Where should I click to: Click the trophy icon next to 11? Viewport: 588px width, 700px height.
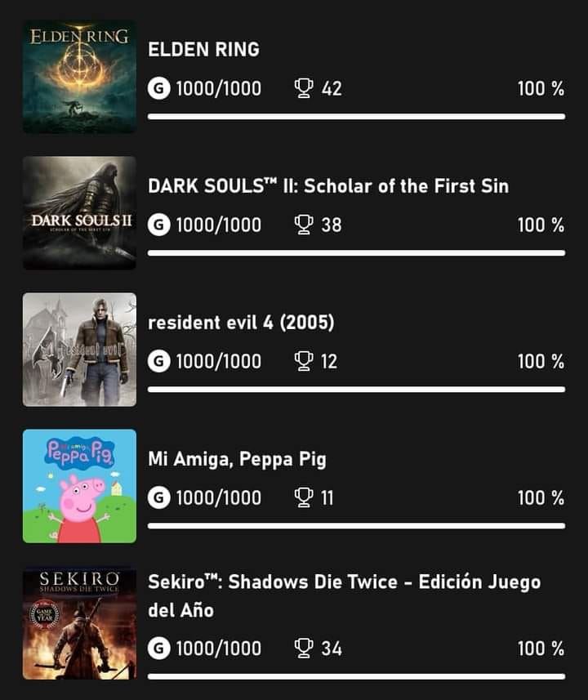[x=304, y=497]
